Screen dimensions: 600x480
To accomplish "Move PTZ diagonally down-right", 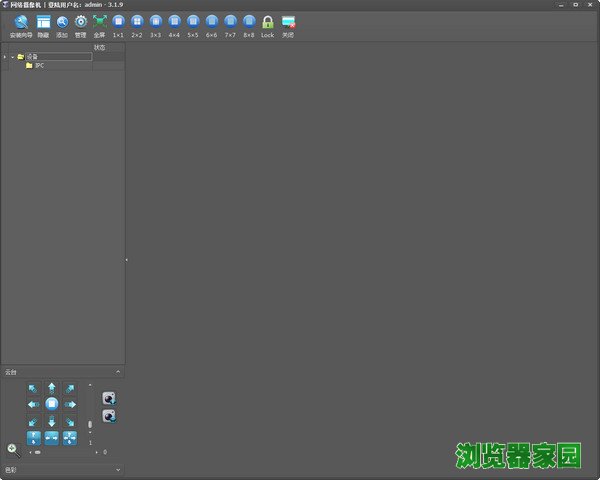I will [x=70, y=421].
